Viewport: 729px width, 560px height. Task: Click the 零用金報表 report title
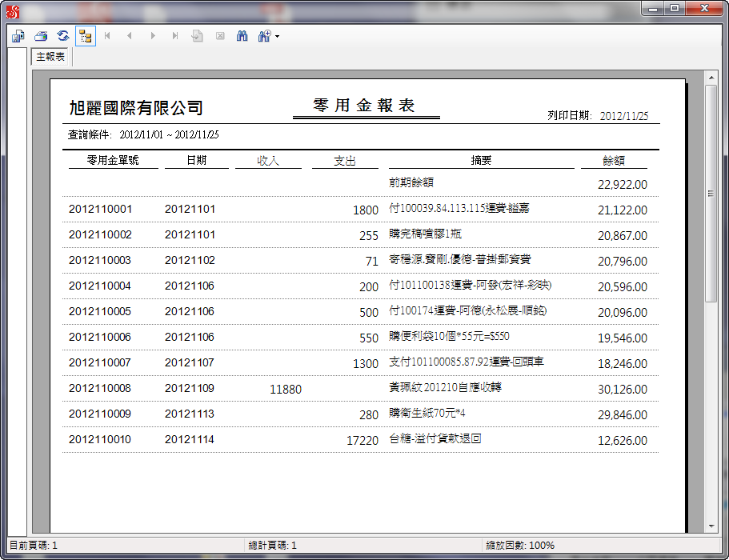tap(364, 106)
